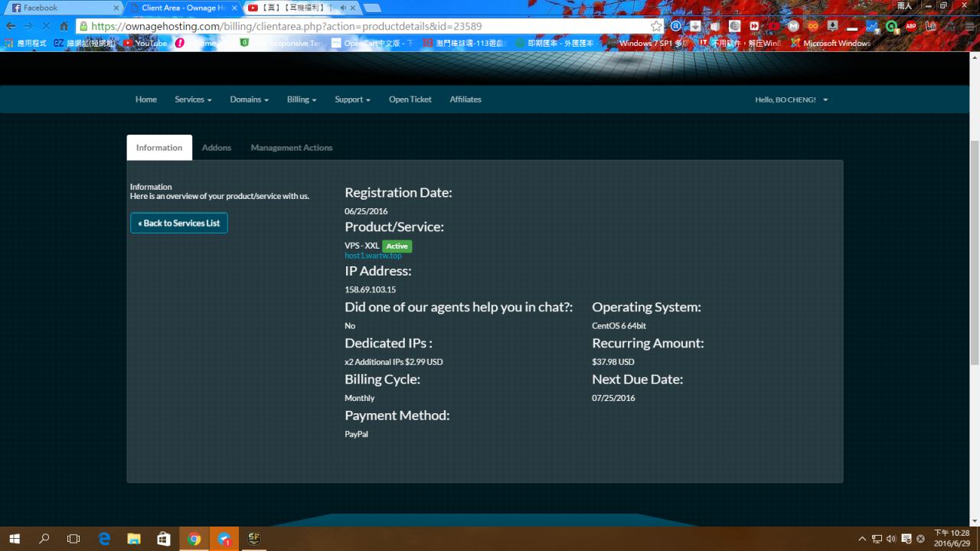Bookmark this page with the star icon

point(656,26)
